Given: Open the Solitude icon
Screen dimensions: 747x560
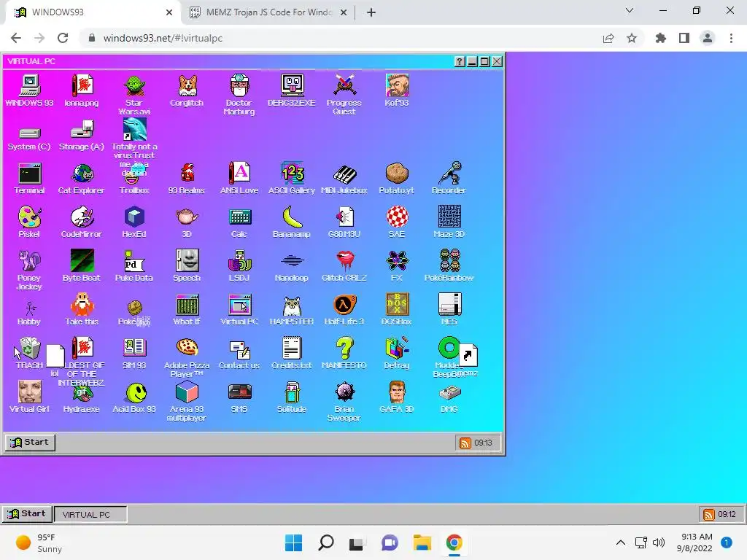Looking at the screenshot, I should [x=292, y=393].
